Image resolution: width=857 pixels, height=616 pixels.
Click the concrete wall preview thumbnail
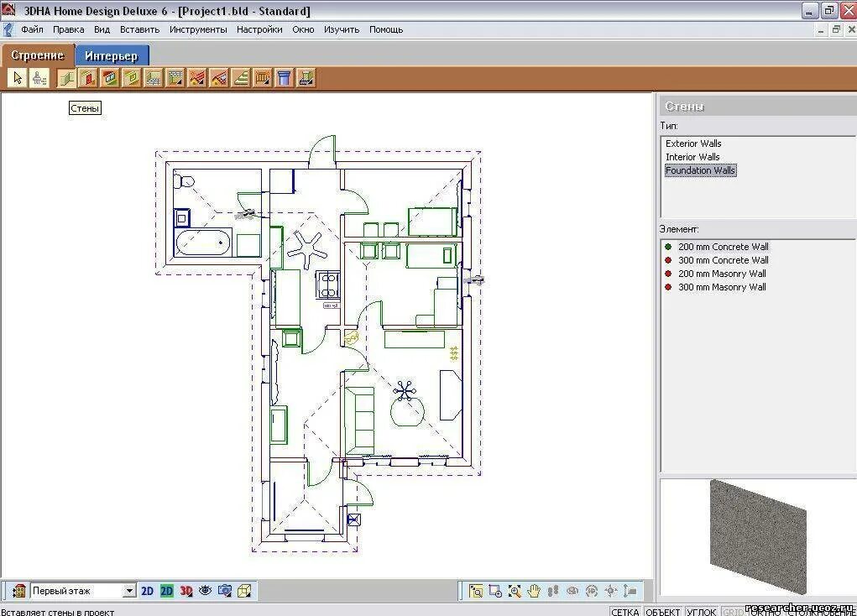(758, 538)
